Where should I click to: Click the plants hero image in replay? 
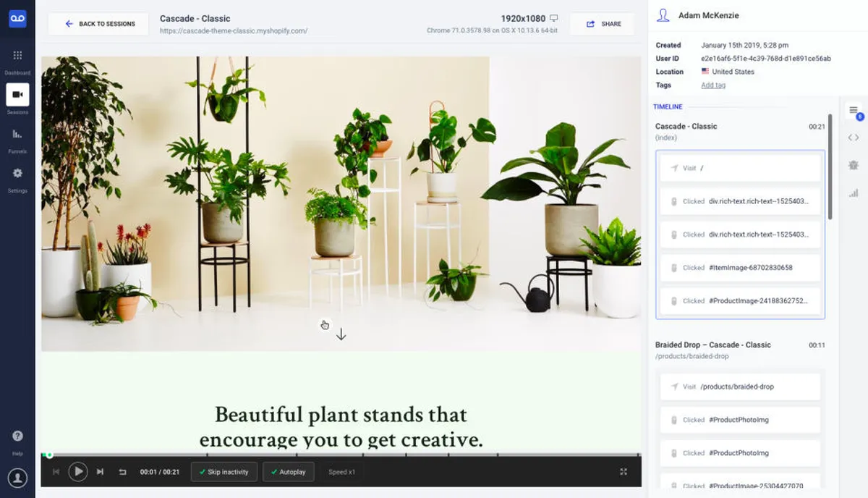pyautogui.click(x=341, y=203)
